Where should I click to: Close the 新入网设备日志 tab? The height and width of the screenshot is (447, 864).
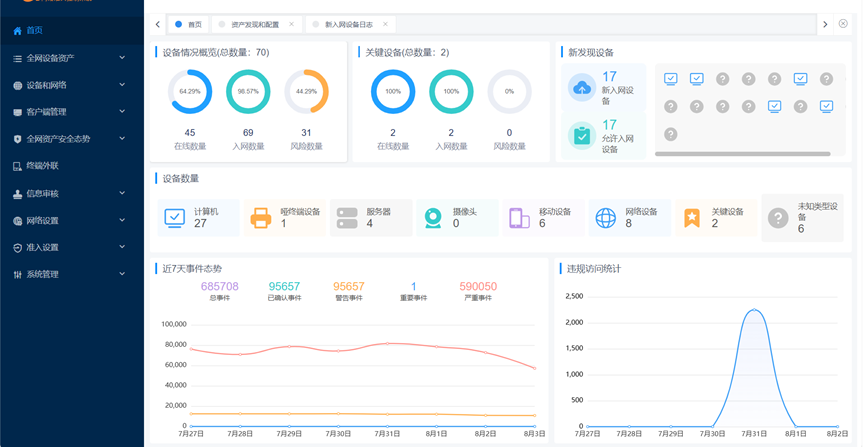tap(385, 24)
